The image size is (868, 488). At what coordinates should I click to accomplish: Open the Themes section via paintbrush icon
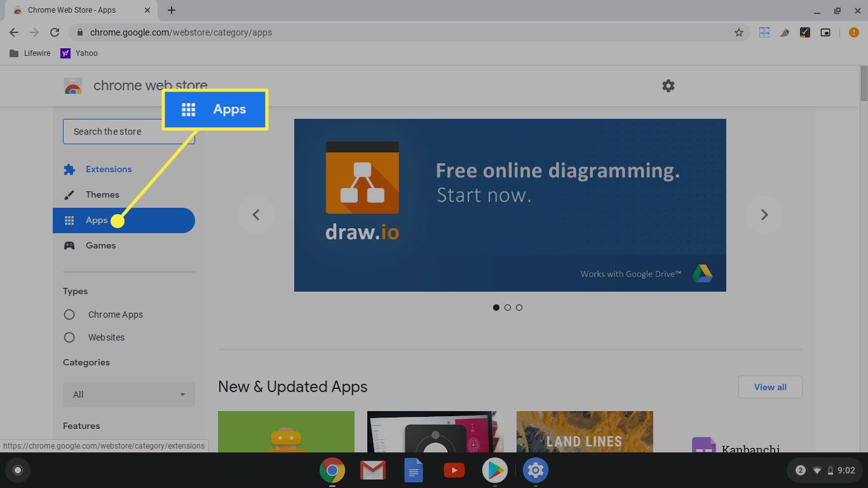pos(69,194)
